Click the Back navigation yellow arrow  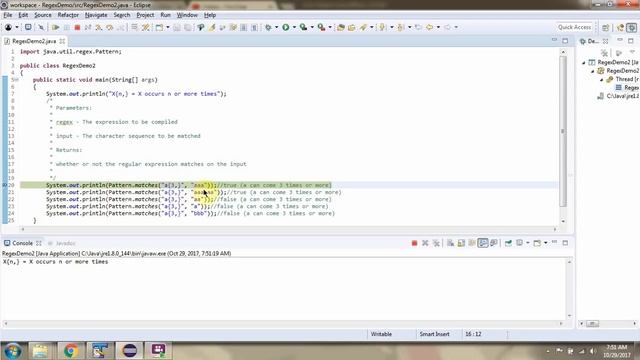(x=429, y=27)
